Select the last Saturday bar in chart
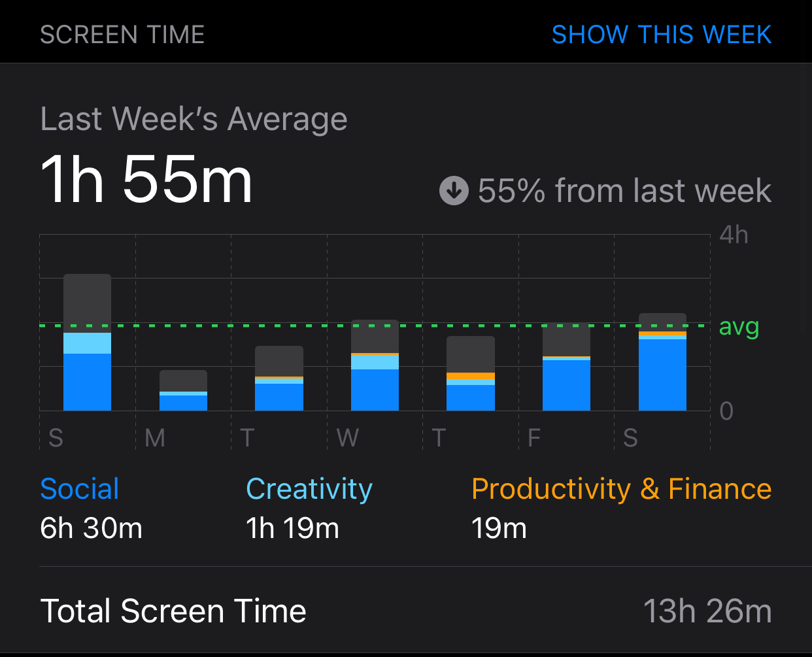The image size is (812, 657). 662,362
